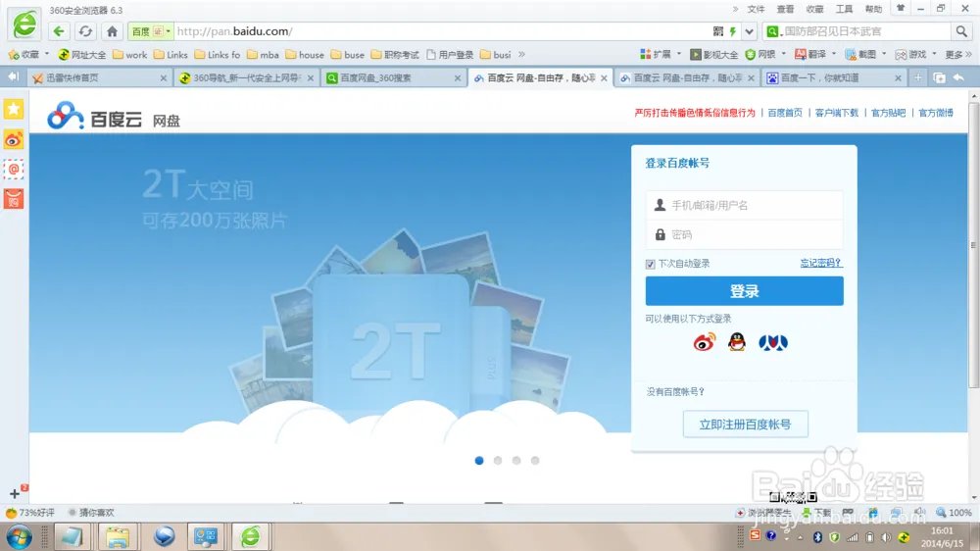
Task: Focus the 手机/邮箱/用户名 username field
Action: point(744,205)
